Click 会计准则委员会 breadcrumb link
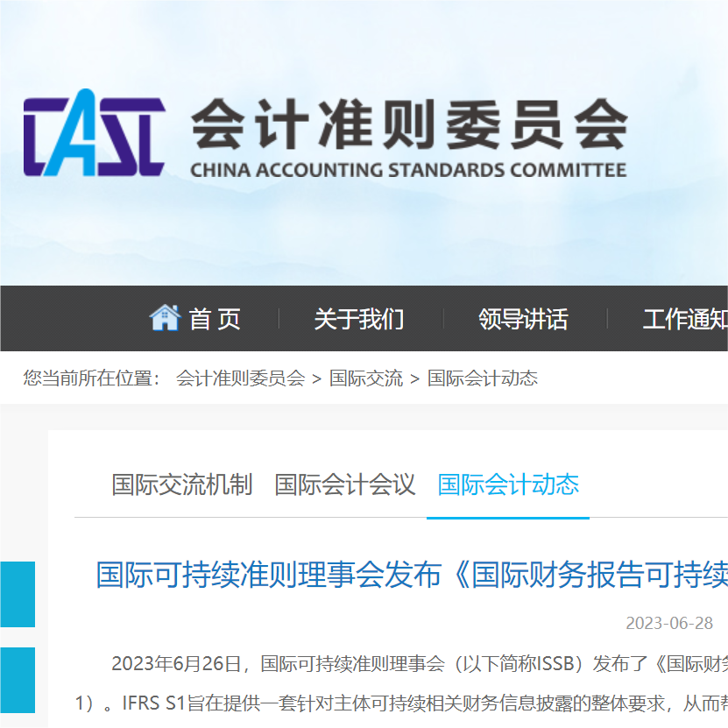 pyautogui.click(x=240, y=378)
